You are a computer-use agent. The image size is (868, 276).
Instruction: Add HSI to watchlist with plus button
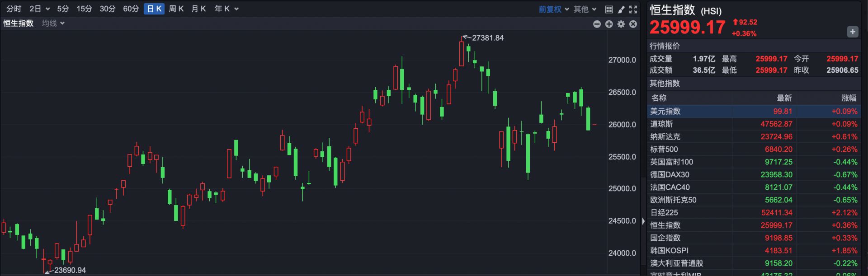pyautogui.click(x=852, y=32)
